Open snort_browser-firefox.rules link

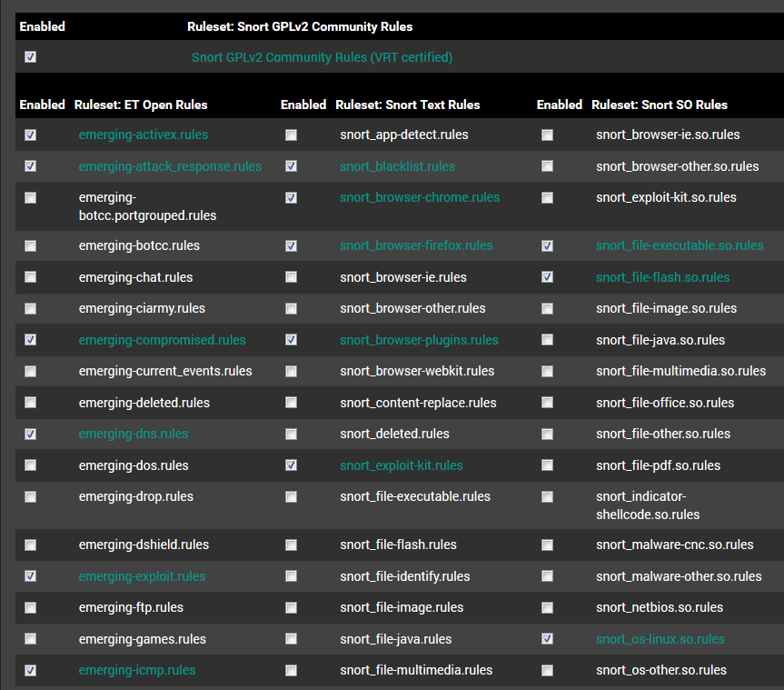pos(416,245)
